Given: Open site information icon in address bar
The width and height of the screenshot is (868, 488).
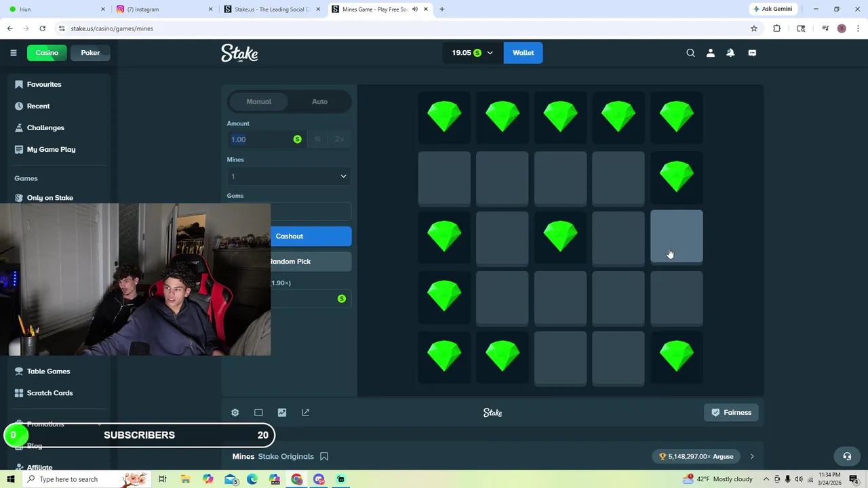Looking at the screenshot, I should click(62, 28).
